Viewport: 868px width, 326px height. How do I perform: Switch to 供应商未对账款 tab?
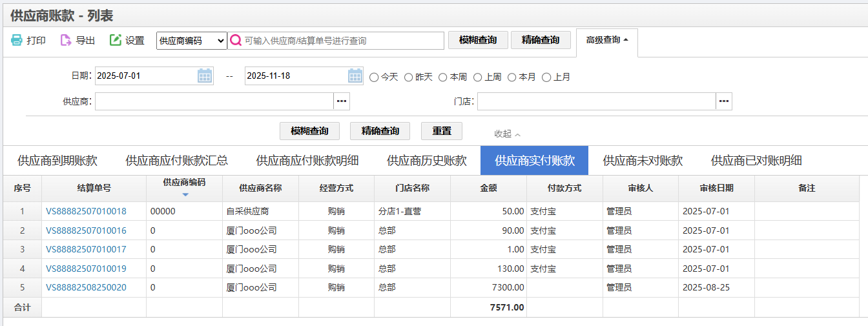(x=643, y=161)
